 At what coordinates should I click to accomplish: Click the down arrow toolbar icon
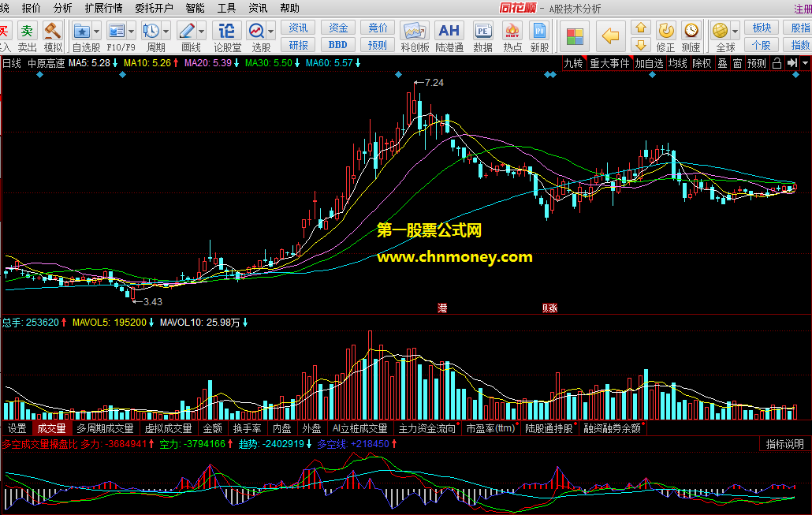point(641,44)
